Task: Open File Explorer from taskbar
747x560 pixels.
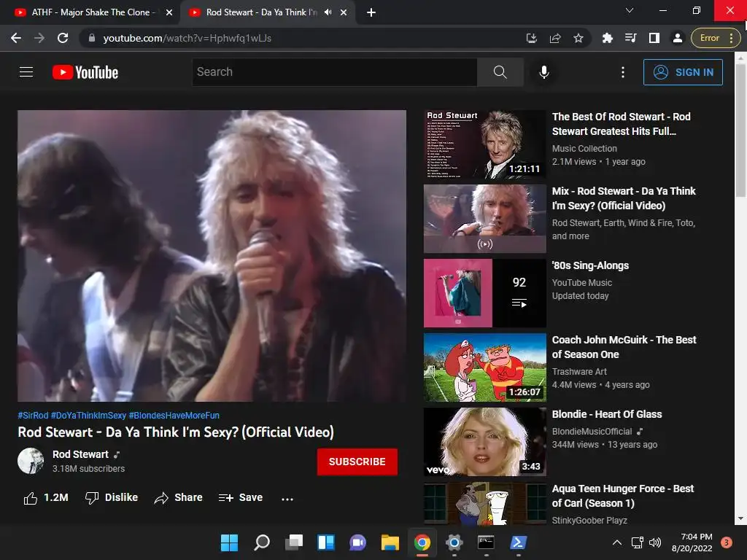Action: pyautogui.click(x=390, y=542)
